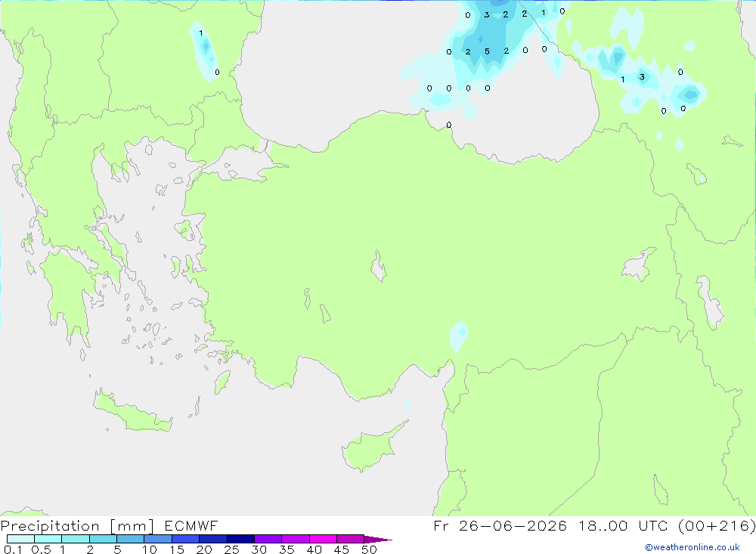The width and height of the screenshot is (756, 554).
Task: Select the 5–10 mm legend color box
Action: click(x=130, y=539)
